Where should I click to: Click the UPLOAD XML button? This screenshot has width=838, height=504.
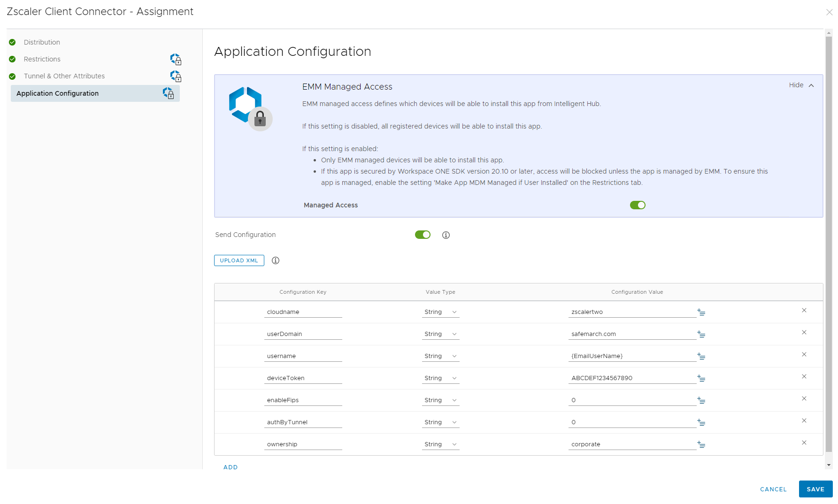click(238, 260)
